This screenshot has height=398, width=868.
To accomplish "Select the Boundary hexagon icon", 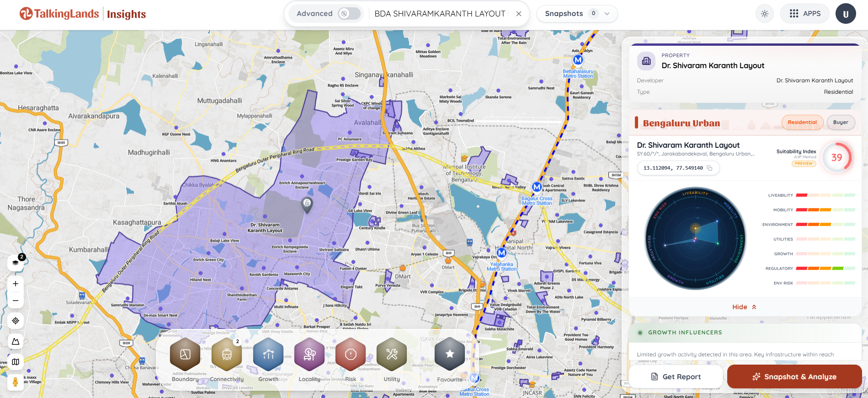I will click(185, 355).
